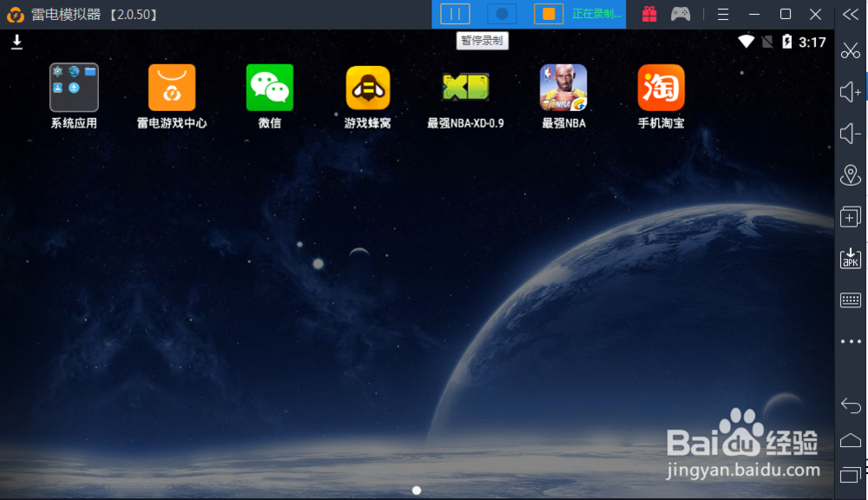Click the scissors screenshot tool

click(851, 50)
